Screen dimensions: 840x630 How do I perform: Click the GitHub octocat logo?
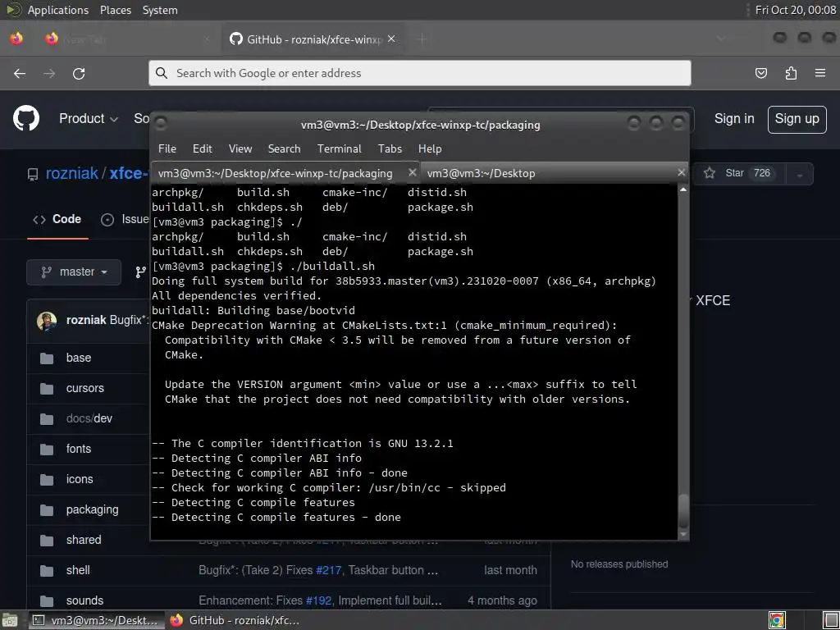(26, 118)
